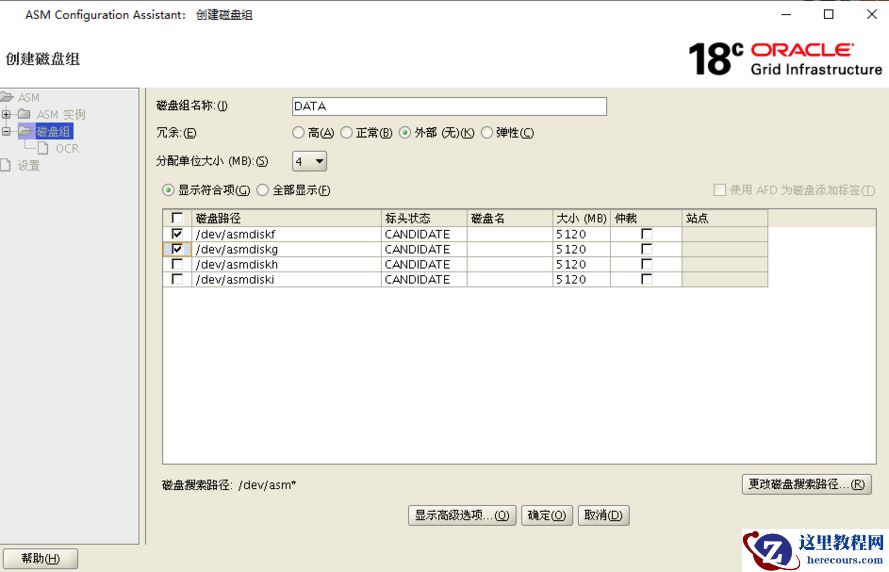Toggle the select-all disks header checkbox

click(177, 218)
